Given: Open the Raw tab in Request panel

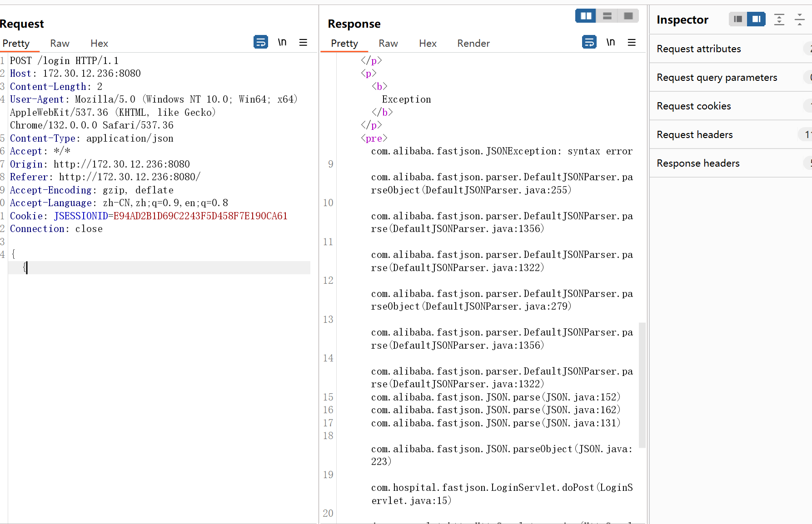Looking at the screenshot, I should 60,43.
